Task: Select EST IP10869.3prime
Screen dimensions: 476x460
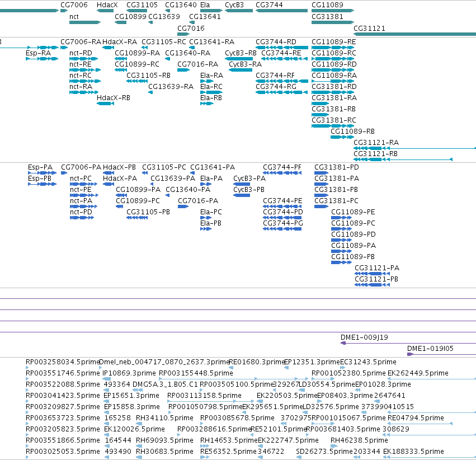Action: pos(129,373)
